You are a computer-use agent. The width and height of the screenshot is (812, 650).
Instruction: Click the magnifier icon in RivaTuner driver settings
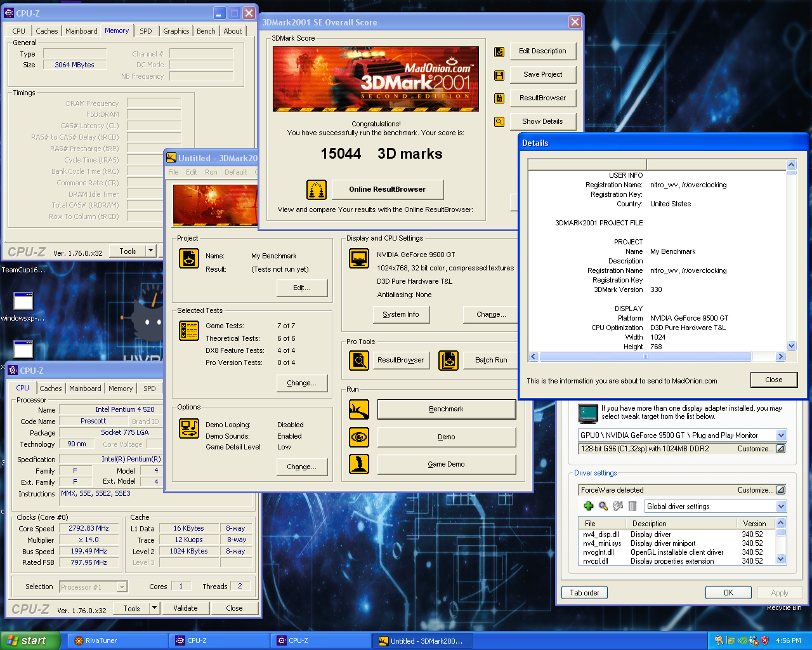[603, 506]
